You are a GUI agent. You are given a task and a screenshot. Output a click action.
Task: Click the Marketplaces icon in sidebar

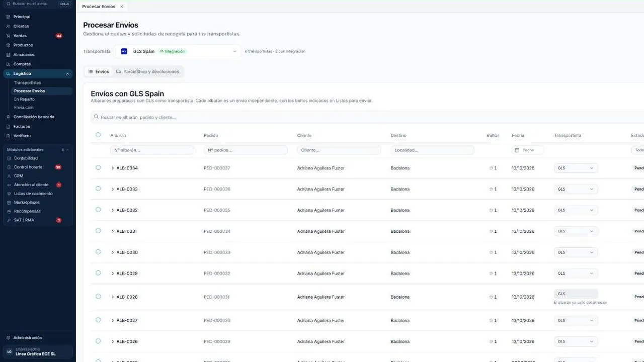9,203
